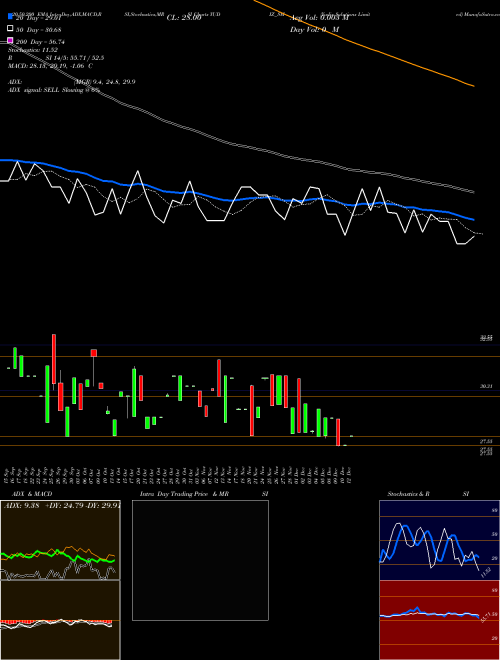Click the 32.55 price axis label
The width and height of the screenshot is (500, 660).
point(486,338)
